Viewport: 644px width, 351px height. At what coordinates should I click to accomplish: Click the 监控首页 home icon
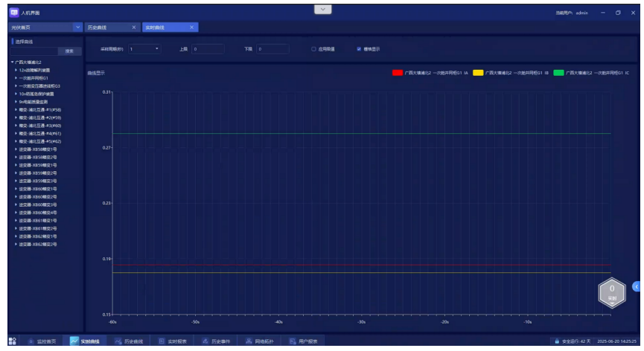pos(31,341)
